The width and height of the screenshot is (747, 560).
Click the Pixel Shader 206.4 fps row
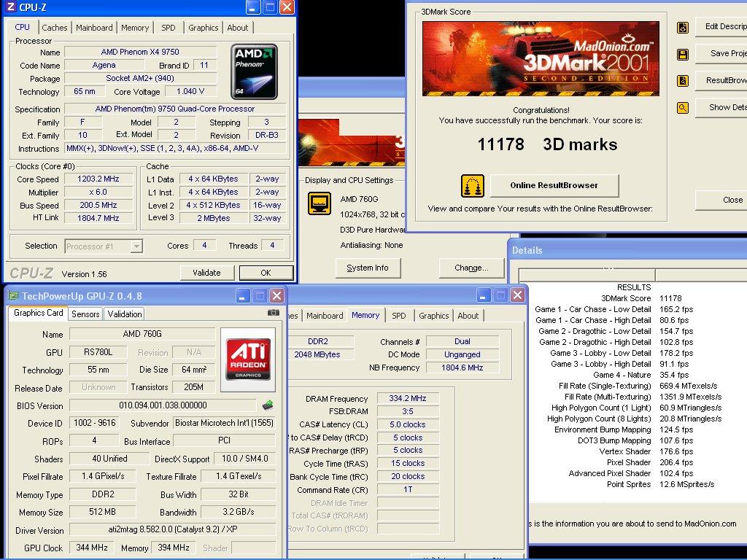pyautogui.click(x=650, y=462)
